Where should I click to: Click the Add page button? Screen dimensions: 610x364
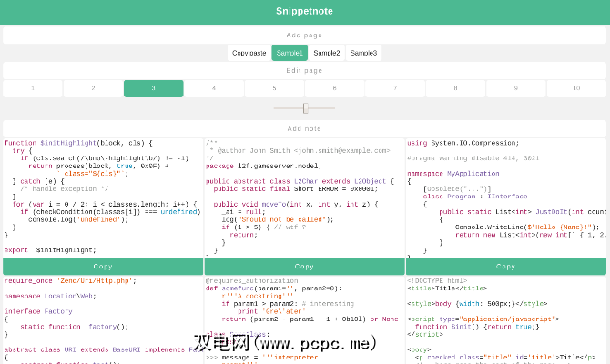click(304, 35)
